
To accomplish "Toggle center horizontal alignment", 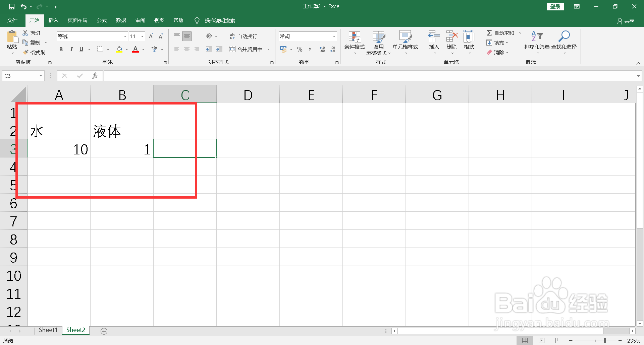I will point(187,49).
